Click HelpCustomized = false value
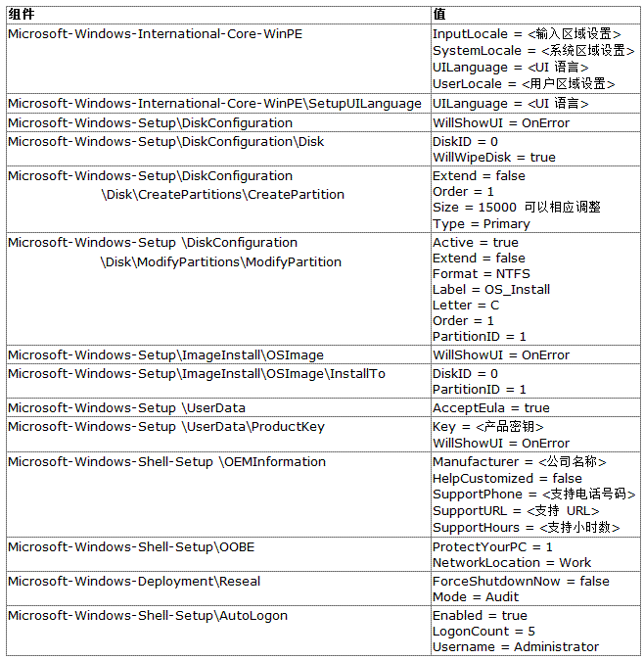Viewport: 644px width, 660px height. point(507,478)
